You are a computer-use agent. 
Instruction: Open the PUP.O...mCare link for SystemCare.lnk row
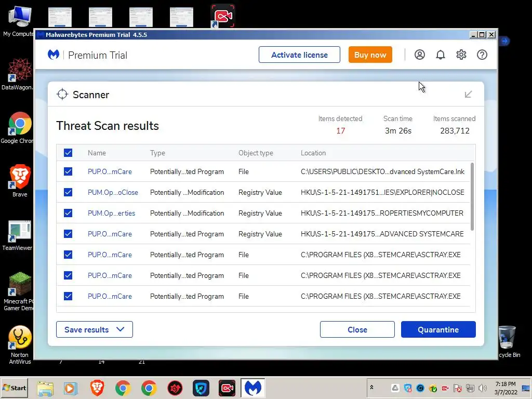point(110,171)
